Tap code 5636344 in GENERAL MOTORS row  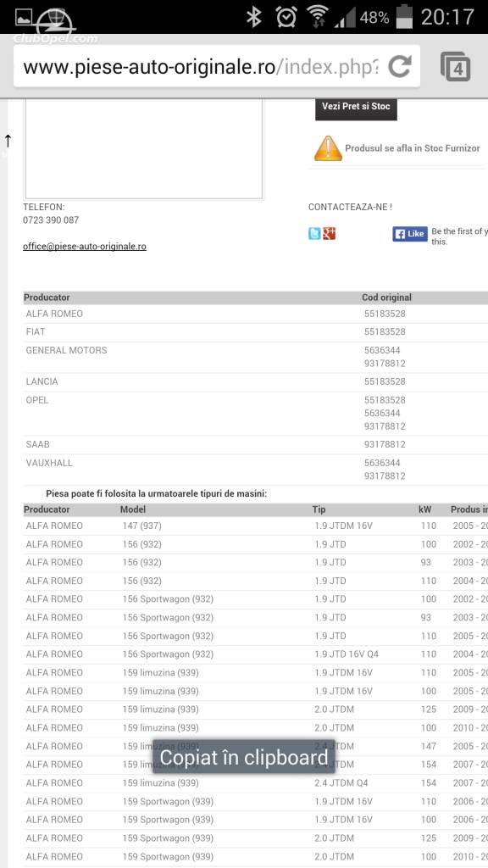[382, 350]
